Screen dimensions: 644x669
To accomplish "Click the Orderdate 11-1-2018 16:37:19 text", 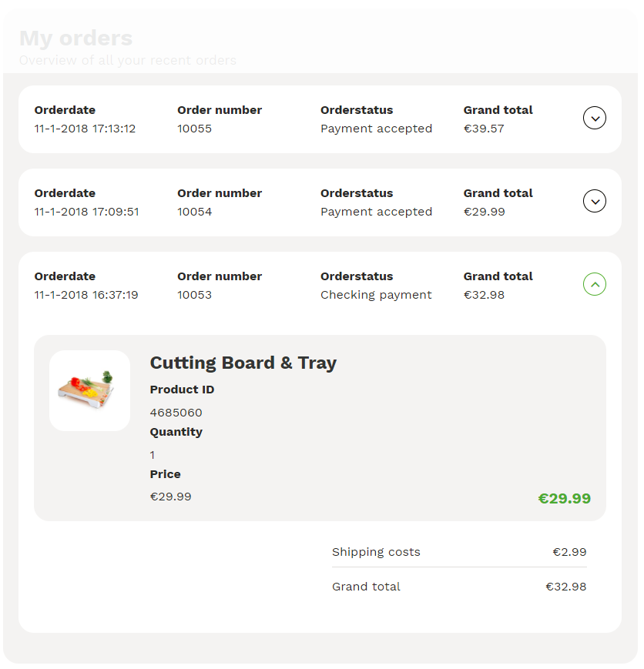I will 86,294.
